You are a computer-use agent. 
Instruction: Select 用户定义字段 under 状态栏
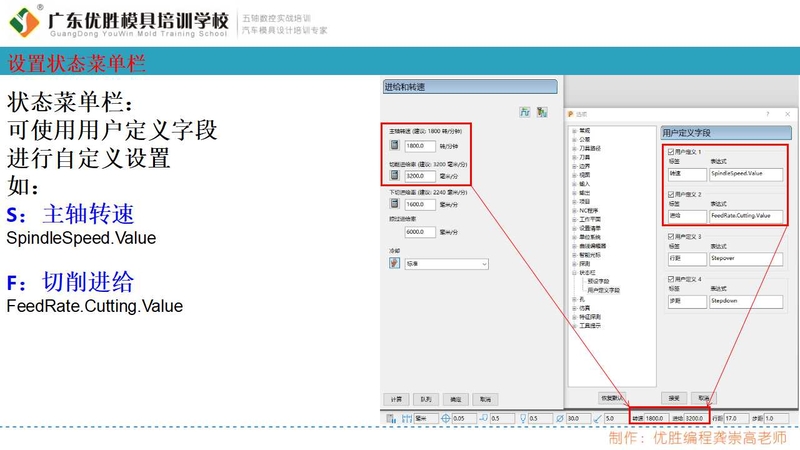(604, 290)
